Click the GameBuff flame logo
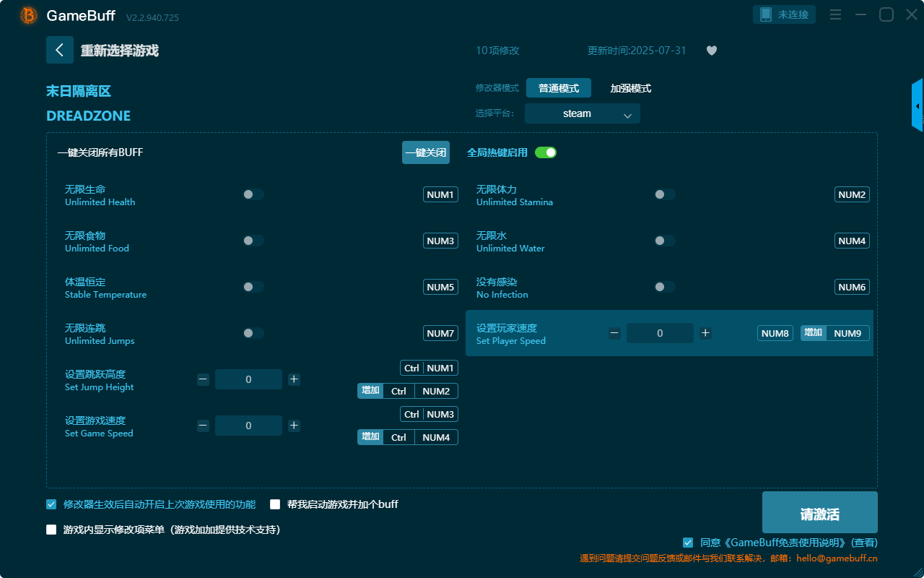The height and width of the screenshot is (578, 924). (x=27, y=14)
